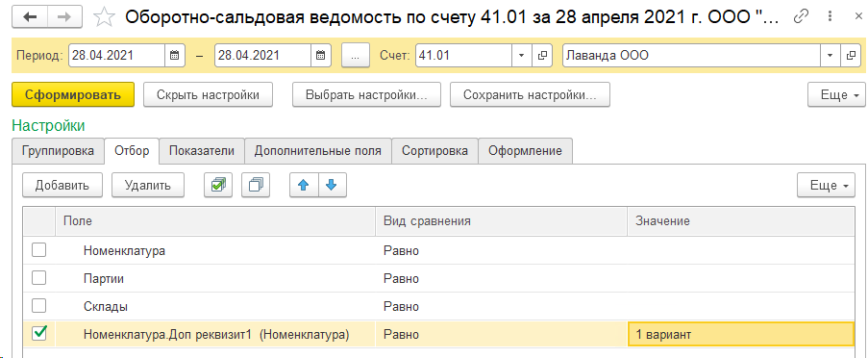
Task: Open calendar for the period end date
Action: (x=320, y=56)
